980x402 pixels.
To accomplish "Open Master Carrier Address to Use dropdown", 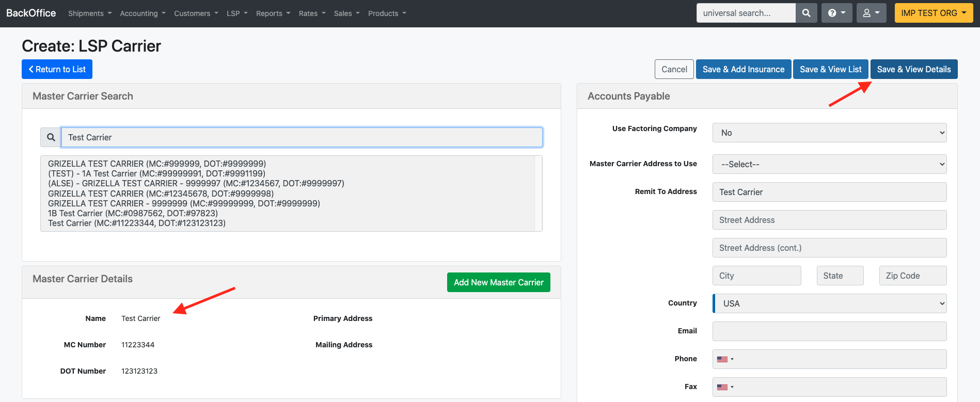I will click(x=829, y=164).
